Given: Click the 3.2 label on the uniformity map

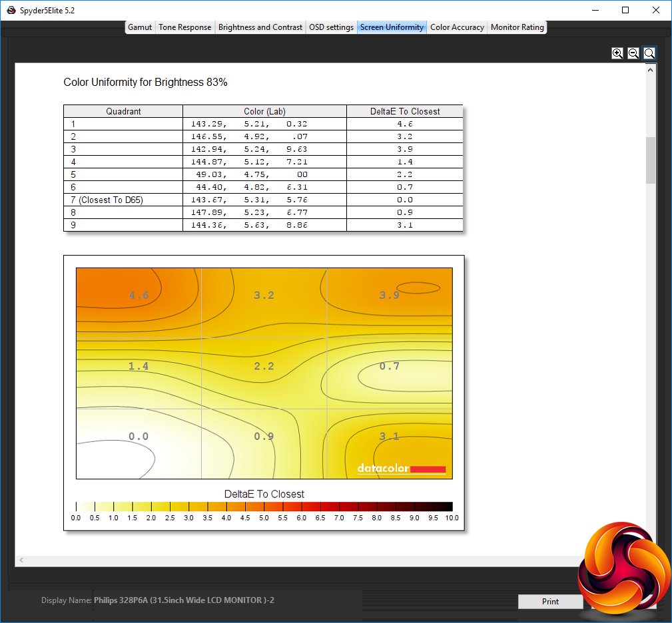Looking at the screenshot, I should tap(264, 295).
